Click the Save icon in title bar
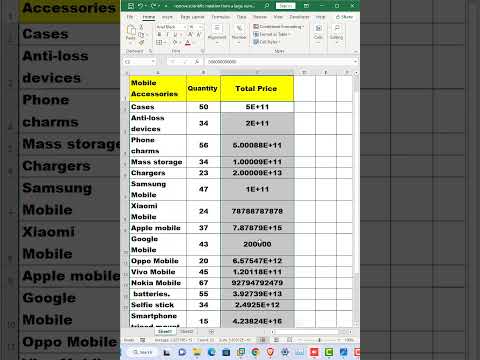The height and width of the screenshot is (360, 480). [x=131, y=6]
